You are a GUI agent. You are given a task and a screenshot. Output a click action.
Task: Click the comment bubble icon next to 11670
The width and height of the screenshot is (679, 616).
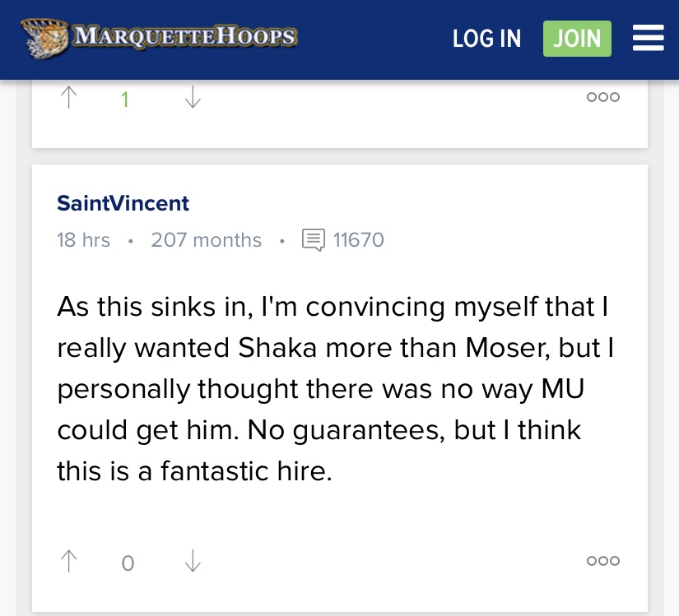tap(314, 240)
